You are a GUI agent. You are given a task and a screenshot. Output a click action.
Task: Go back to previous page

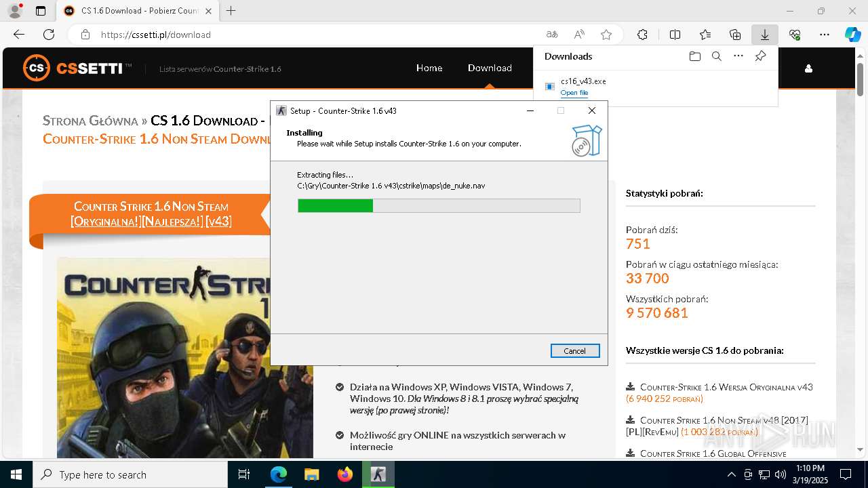tap(19, 35)
